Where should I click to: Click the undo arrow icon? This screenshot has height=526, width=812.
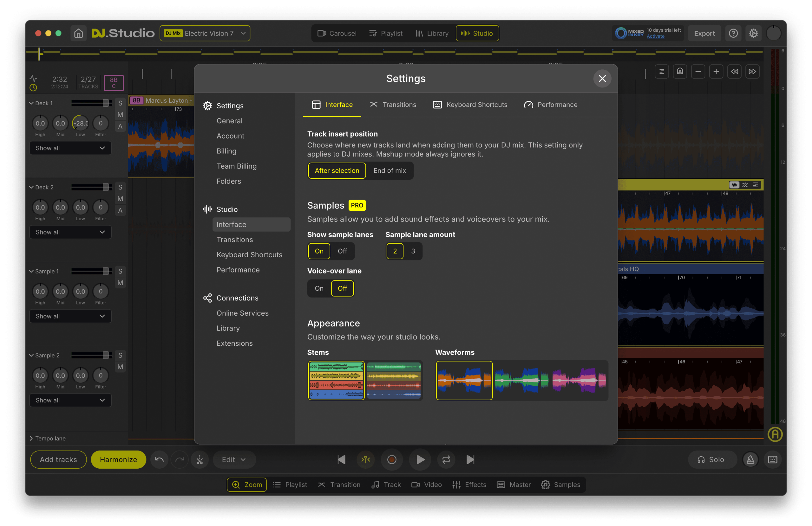coord(159,459)
